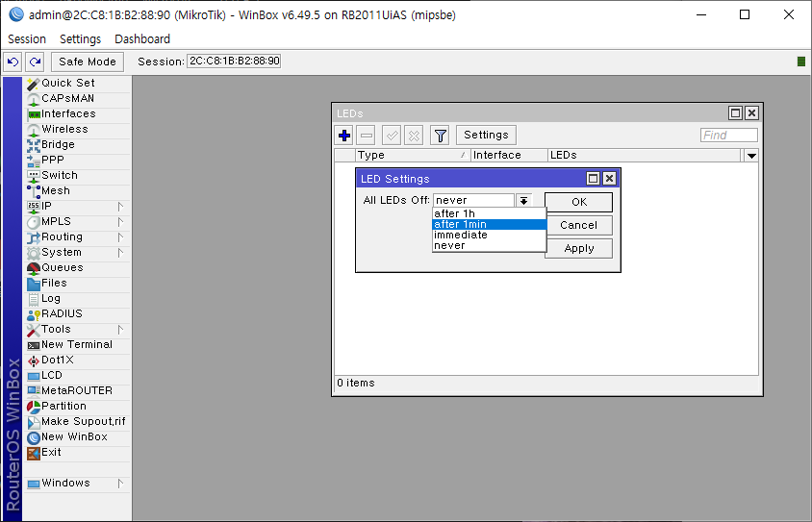Viewport: 812px width, 522px height.
Task: Exit WinBox from the sidebar
Action: coord(78,453)
